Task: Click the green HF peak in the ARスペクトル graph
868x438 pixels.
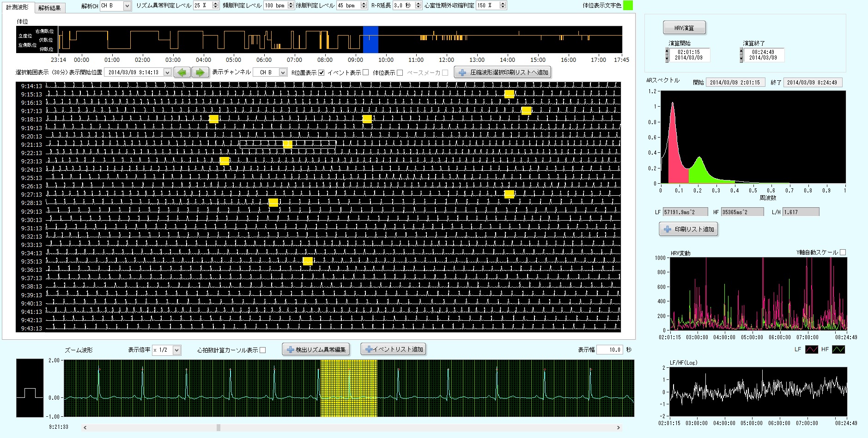Action: [x=699, y=170]
